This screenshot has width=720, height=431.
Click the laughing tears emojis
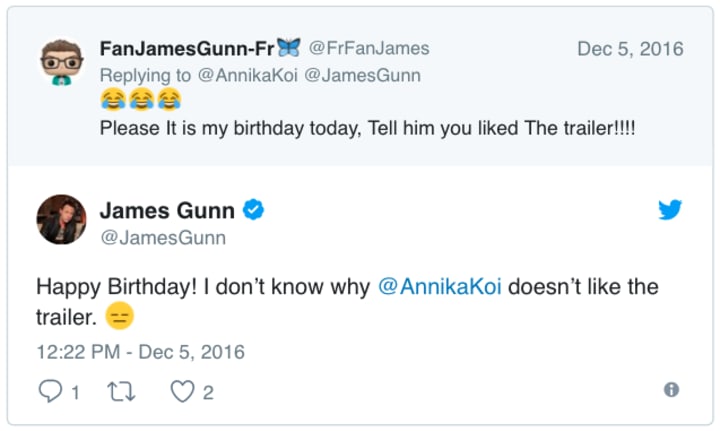click(141, 100)
